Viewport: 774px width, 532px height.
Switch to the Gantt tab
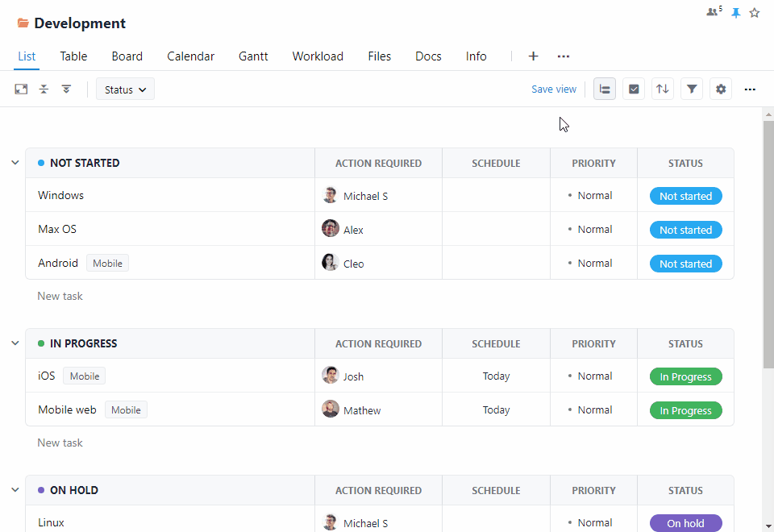pyautogui.click(x=253, y=56)
